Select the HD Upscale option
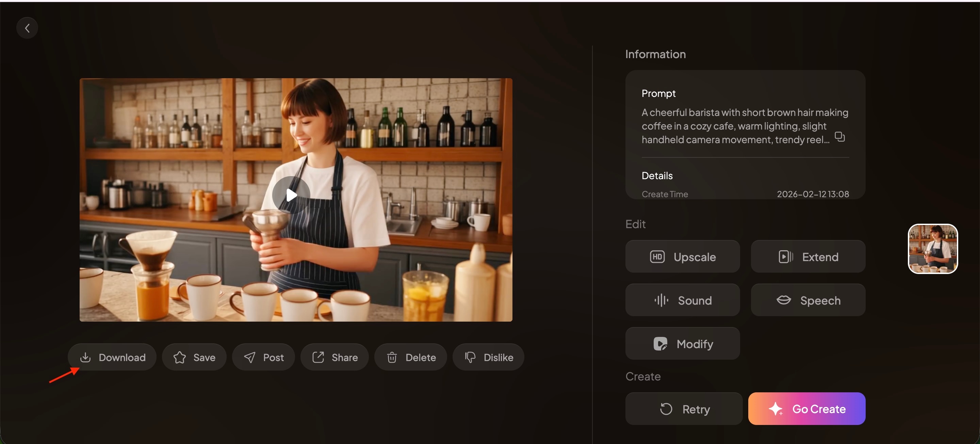This screenshot has height=444, width=980. pyautogui.click(x=683, y=256)
